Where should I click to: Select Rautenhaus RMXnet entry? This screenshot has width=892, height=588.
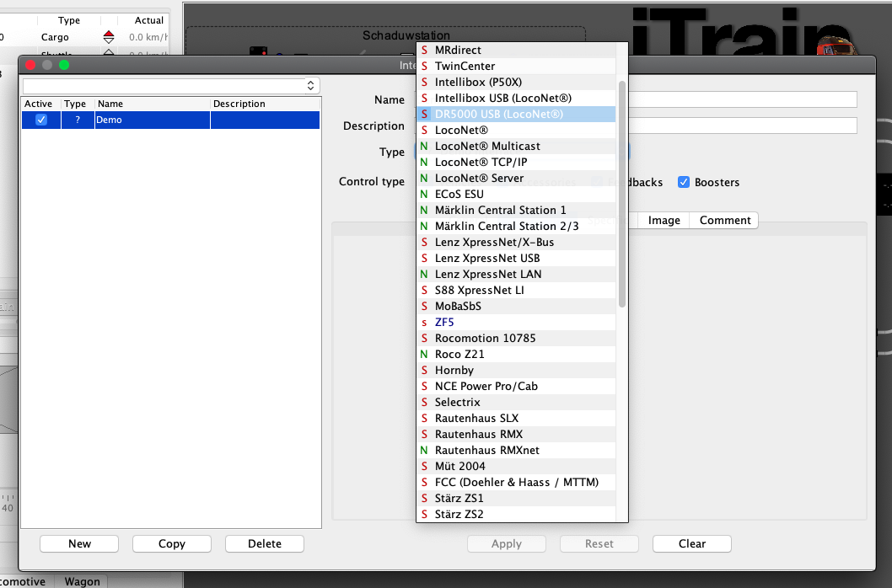516,450
